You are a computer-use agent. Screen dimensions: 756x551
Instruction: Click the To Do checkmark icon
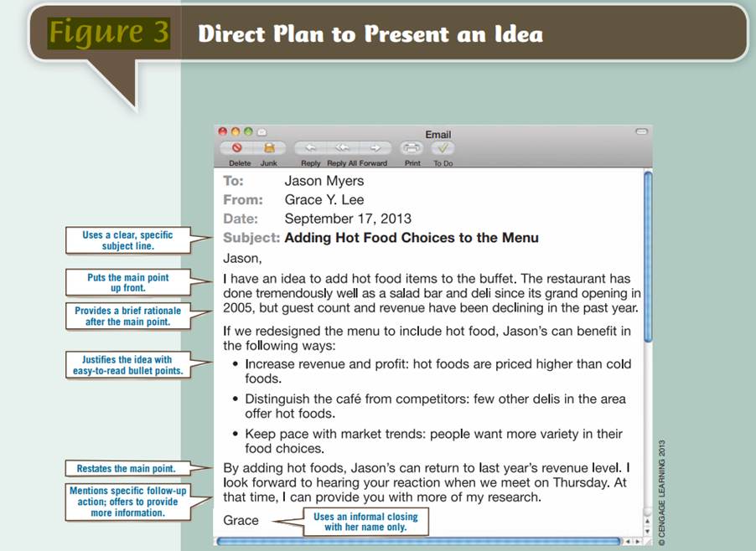pyautogui.click(x=443, y=148)
